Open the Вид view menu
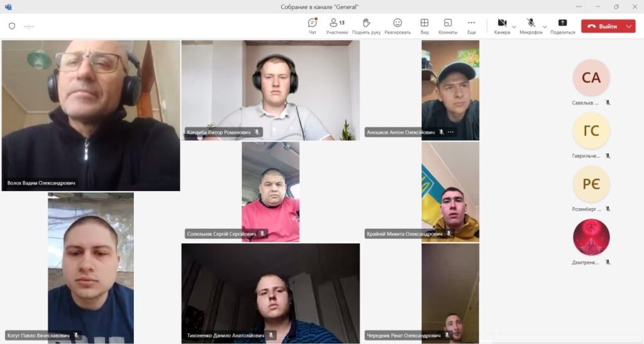This screenshot has width=644, height=344. [x=425, y=26]
